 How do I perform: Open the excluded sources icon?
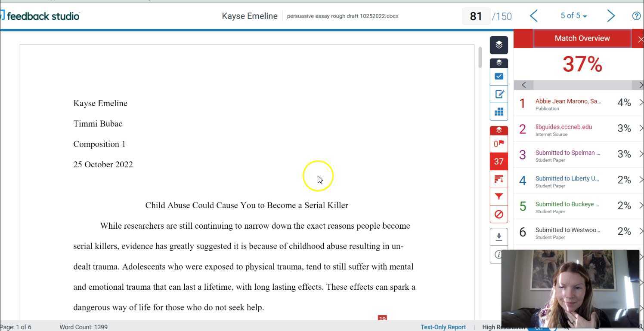pyautogui.click(x=498, y=214)
